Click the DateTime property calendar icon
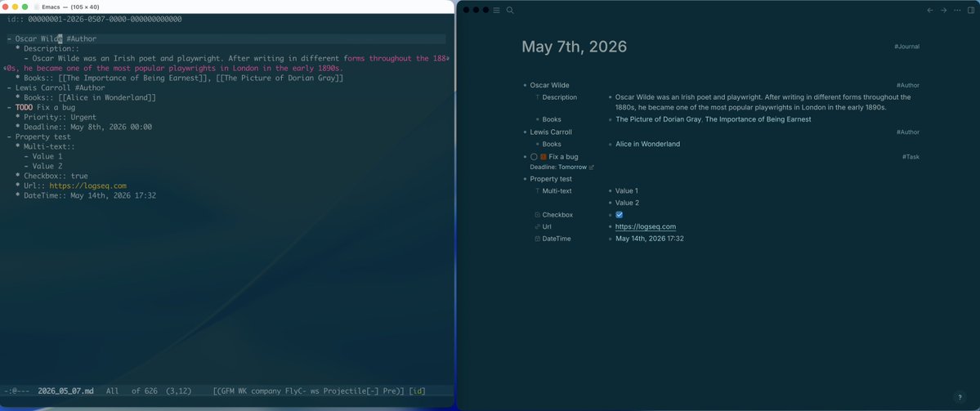This screenshot has width=980, height=411. pyautogui.click(x=537, y=239)
